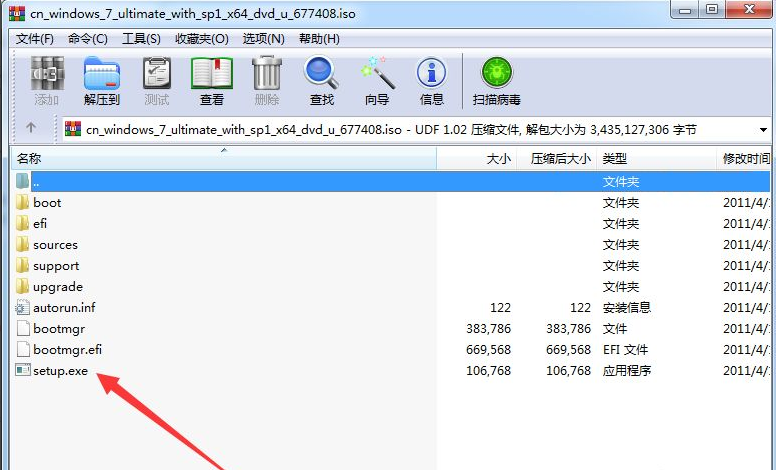Viewport: 776px width, 470px height.
Task: Open the Tools (工具(S)) menu
Action: [141, 39]
